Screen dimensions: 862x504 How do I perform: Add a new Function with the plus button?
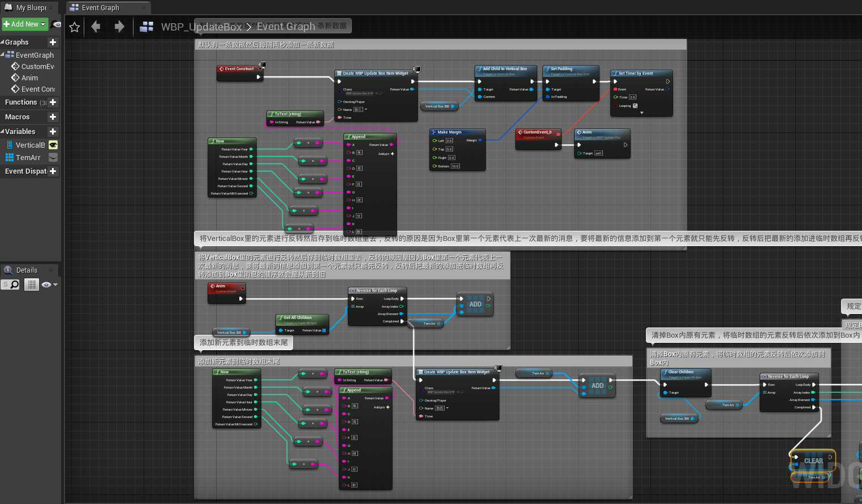coord(53,102)
